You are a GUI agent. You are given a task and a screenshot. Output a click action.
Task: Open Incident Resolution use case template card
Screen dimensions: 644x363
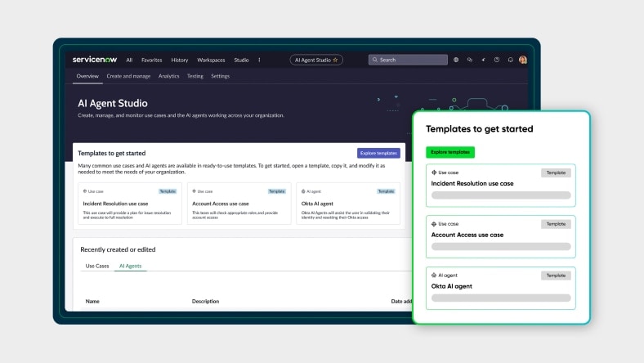click(128, 204)
